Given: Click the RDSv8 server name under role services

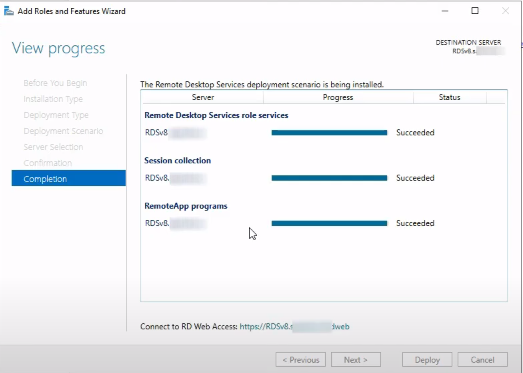Looking at the screenshot, I should pyautogui.click(x=175, y=133).
